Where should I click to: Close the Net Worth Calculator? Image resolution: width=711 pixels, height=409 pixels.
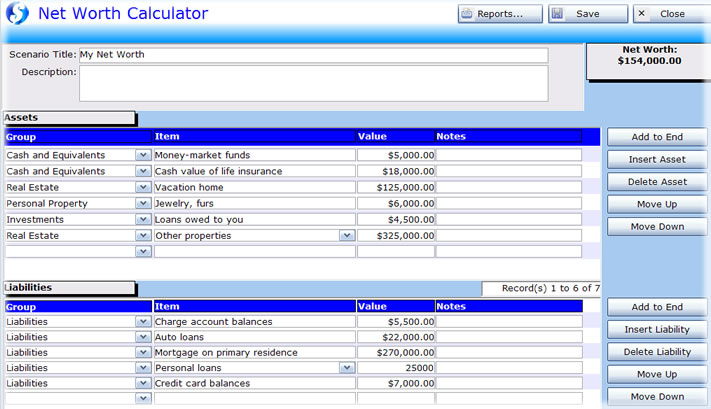tap(671, 14)
